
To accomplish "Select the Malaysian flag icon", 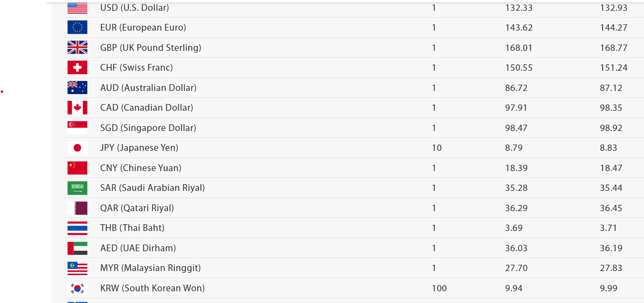I will pos(77,268).
